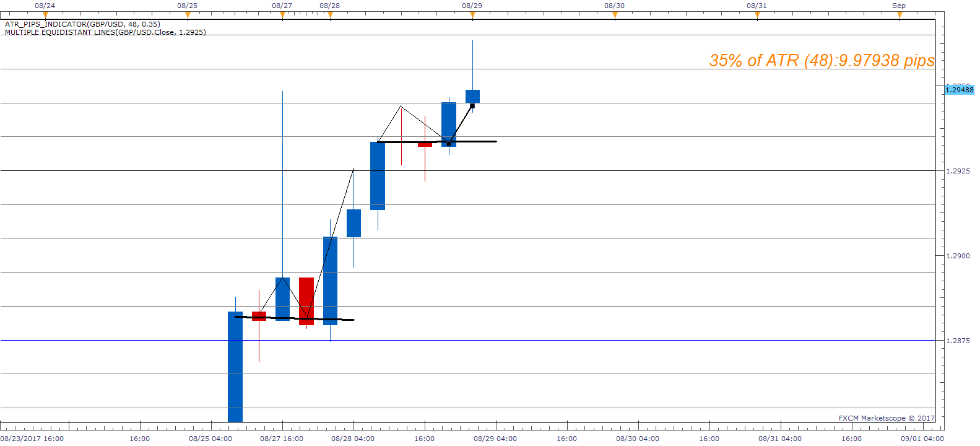980x446 pixels.
Task: Select the tall blue candle at chart's far left
Action: [235, 367]
